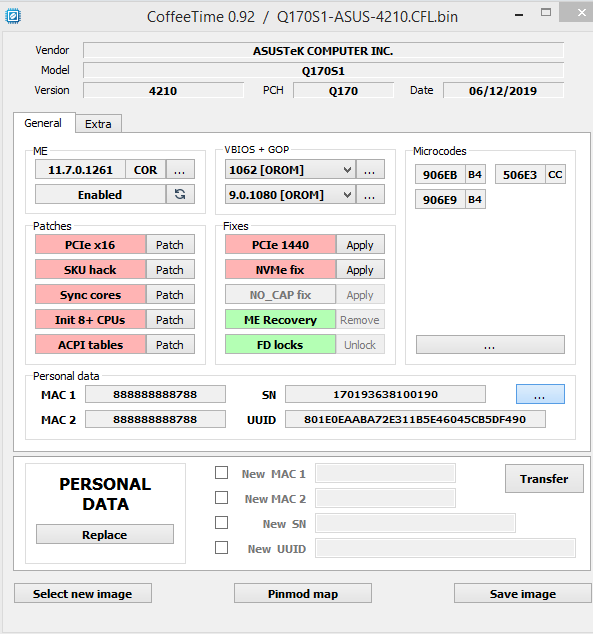Click the CoffeeTime app icon in title bar
This screenshot has width=593, height=634.
click(13, 16)
